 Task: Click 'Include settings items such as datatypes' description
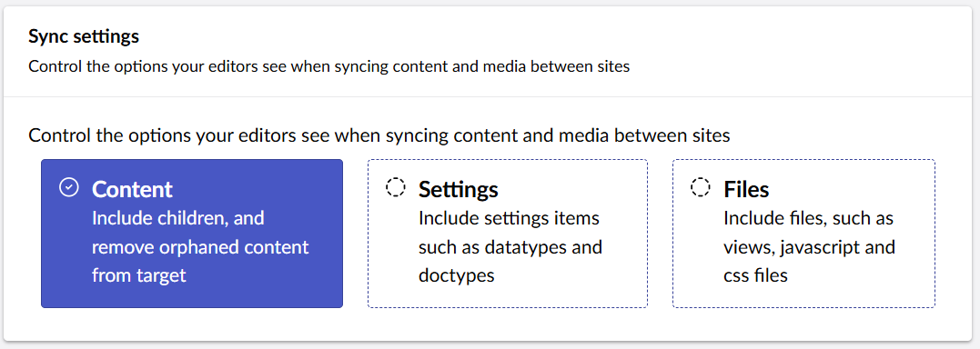coord(510,246)
